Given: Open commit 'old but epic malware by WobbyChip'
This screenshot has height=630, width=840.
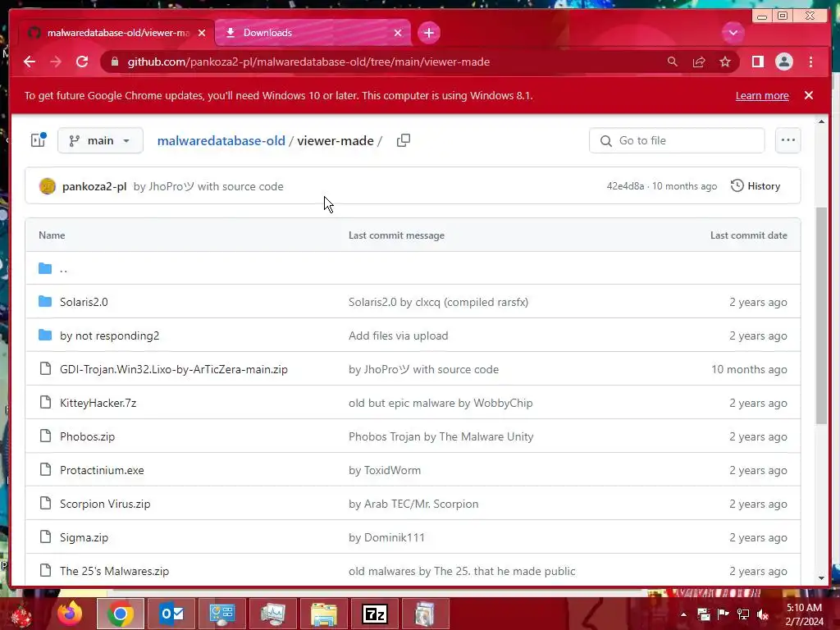Looking at the screenshot, I should [x=441, y=403].
